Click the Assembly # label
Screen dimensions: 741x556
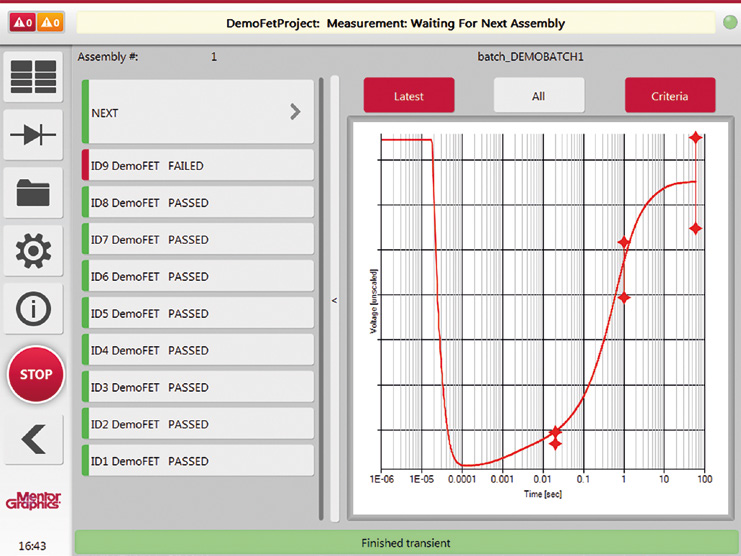point(108,57)
